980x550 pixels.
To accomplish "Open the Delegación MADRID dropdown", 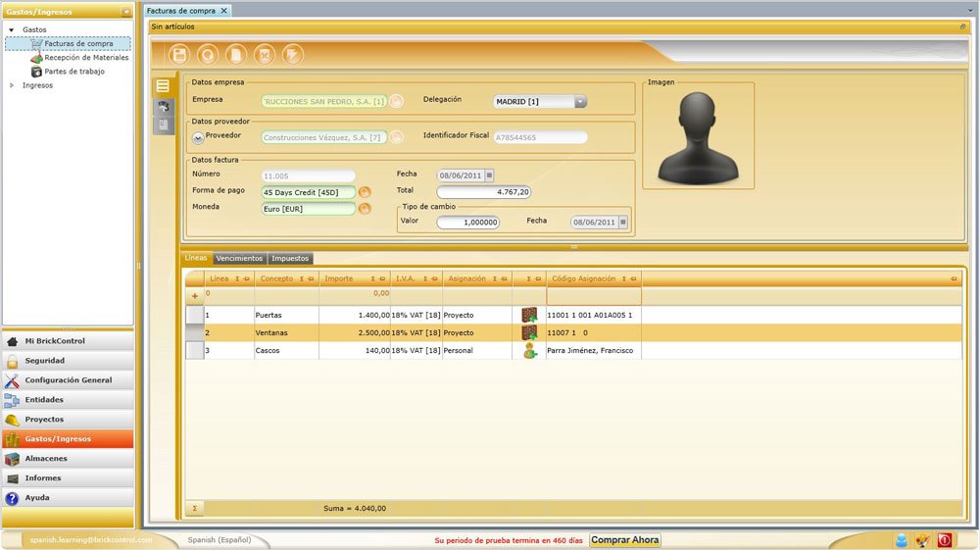I will pos(580,101).
